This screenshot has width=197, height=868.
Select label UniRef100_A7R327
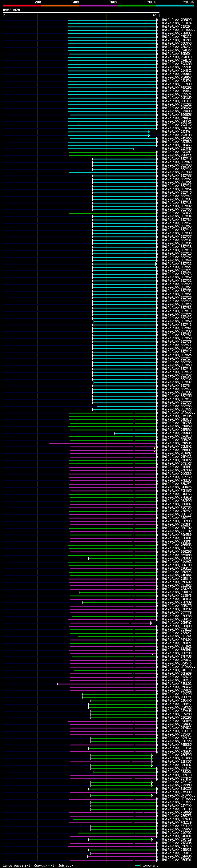click(177, 37)
